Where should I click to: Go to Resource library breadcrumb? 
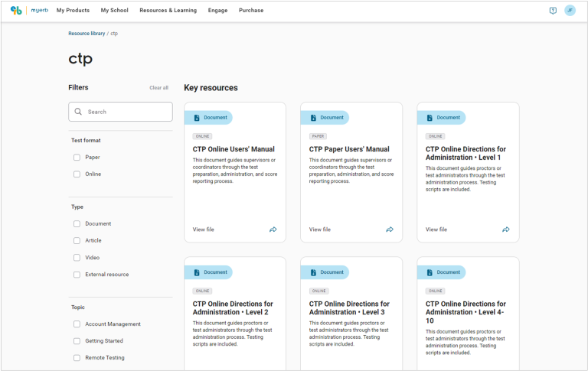coord(87,34)
